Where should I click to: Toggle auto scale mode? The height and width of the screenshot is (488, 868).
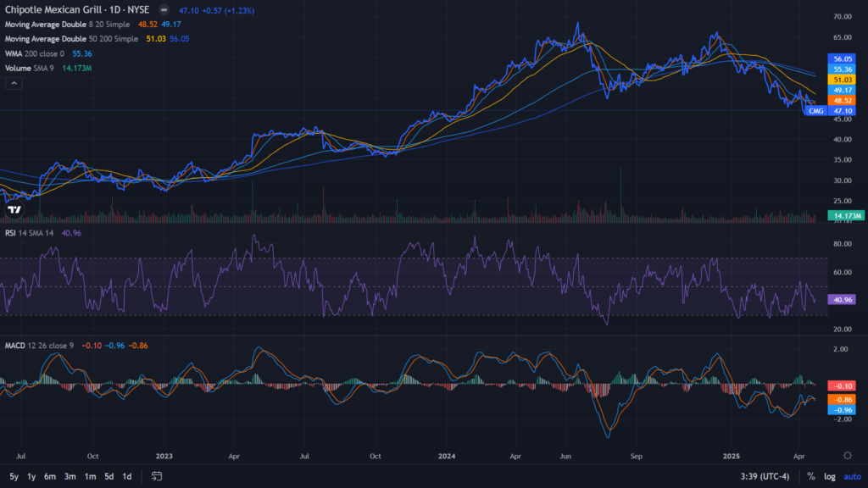pos(850,476)
